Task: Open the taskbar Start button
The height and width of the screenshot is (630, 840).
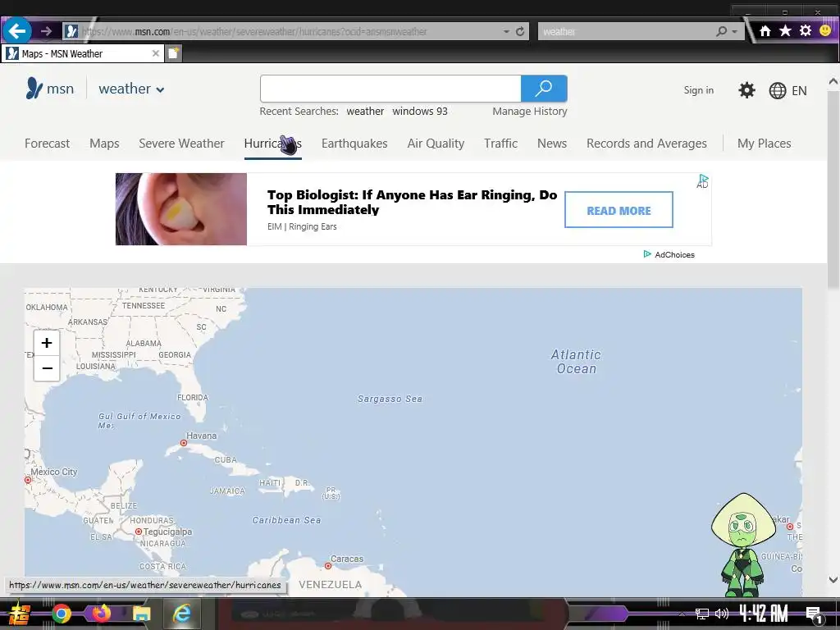Action: coord(20,614)
